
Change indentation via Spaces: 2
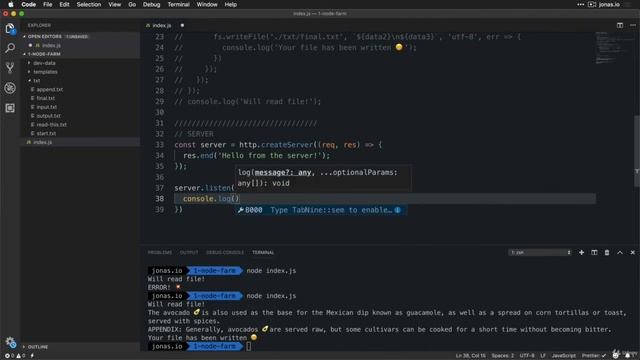point(502,356)
